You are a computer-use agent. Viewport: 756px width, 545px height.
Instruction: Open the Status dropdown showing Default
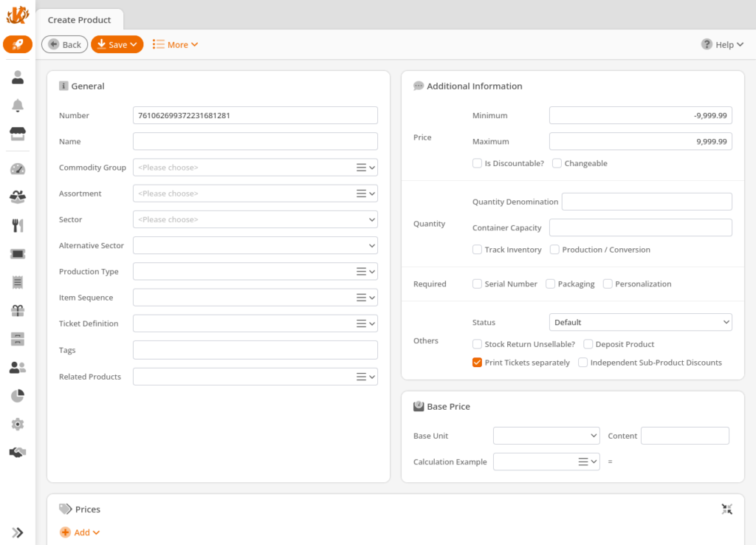(x=640, y=322)
